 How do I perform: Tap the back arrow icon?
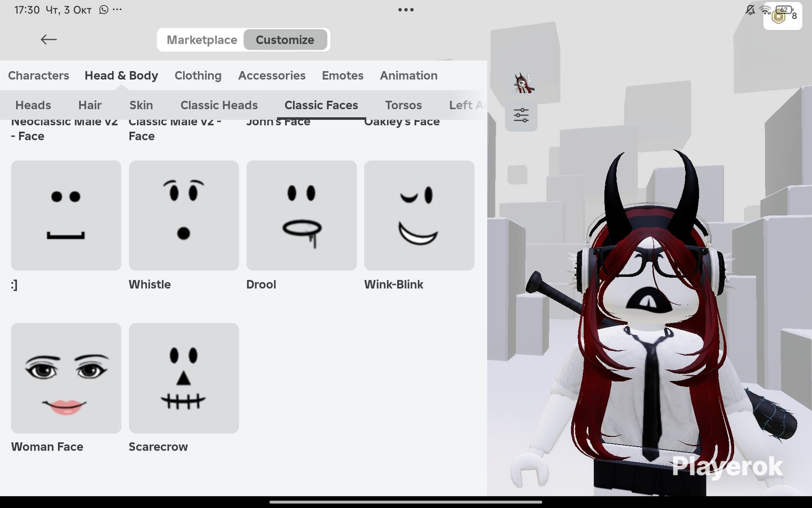[49, 40]
